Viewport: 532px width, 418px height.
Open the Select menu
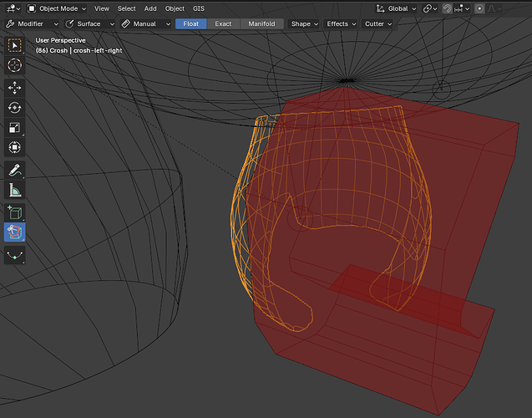pos(127,8)
